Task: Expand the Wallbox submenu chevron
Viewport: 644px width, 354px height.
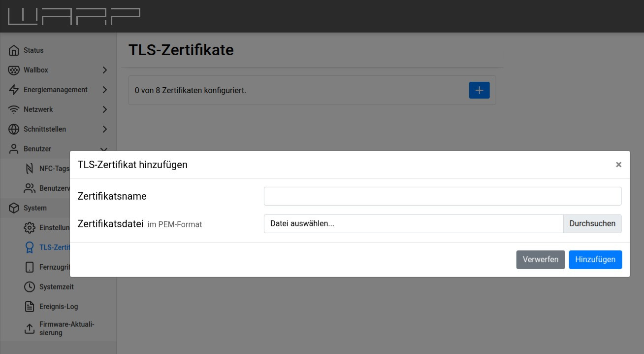Action: click(104, 70)
